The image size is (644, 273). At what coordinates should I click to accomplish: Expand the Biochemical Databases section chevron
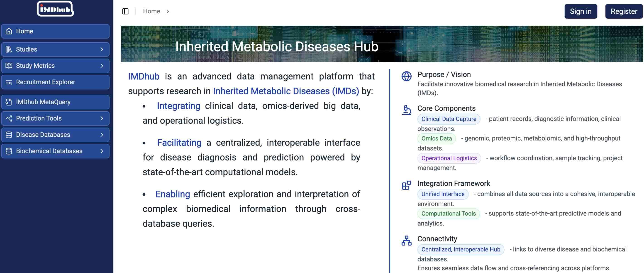coord(102,151)
